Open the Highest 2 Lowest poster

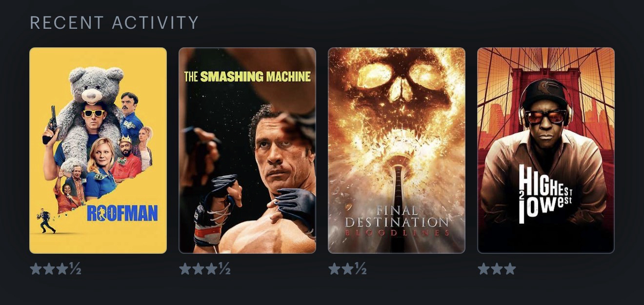(546, 150)
